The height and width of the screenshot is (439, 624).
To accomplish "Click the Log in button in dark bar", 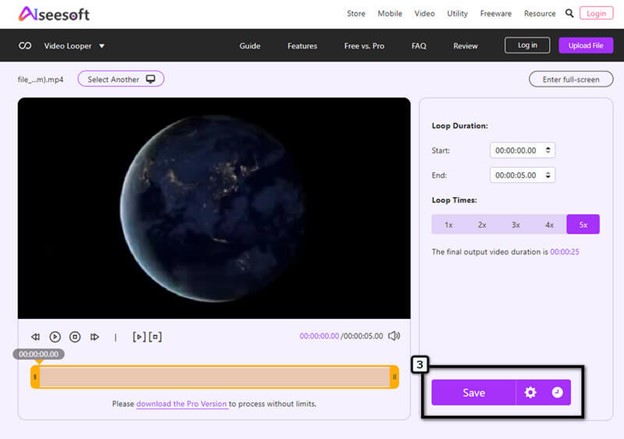I will click(527, 45).
